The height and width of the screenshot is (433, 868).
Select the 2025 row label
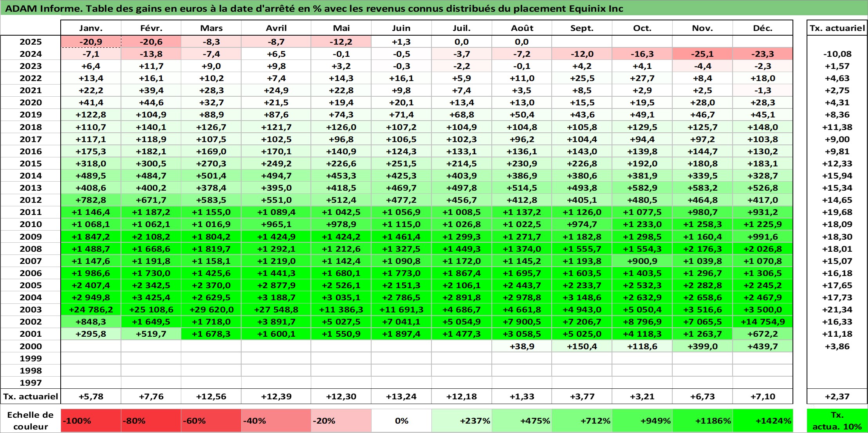pos(31,42)
